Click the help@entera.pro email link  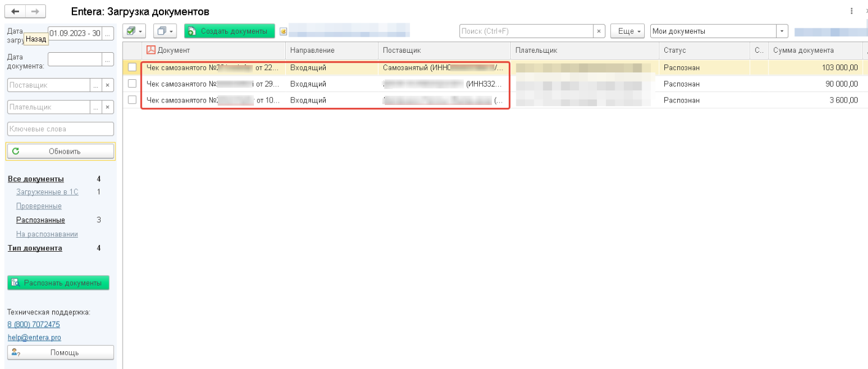point(34,338)
